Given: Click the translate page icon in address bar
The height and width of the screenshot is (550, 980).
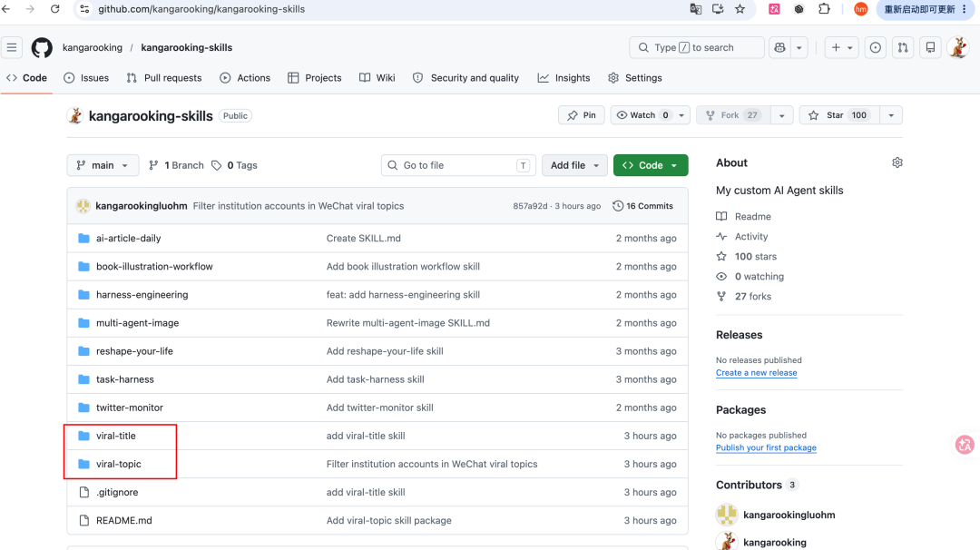Looking at the screenshot, I should 696,9.
